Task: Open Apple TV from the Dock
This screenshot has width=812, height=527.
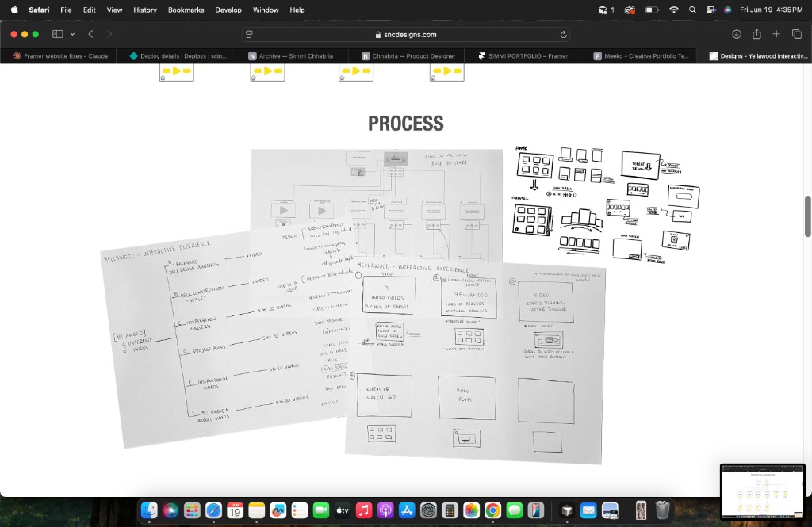Action: point(343,510)
